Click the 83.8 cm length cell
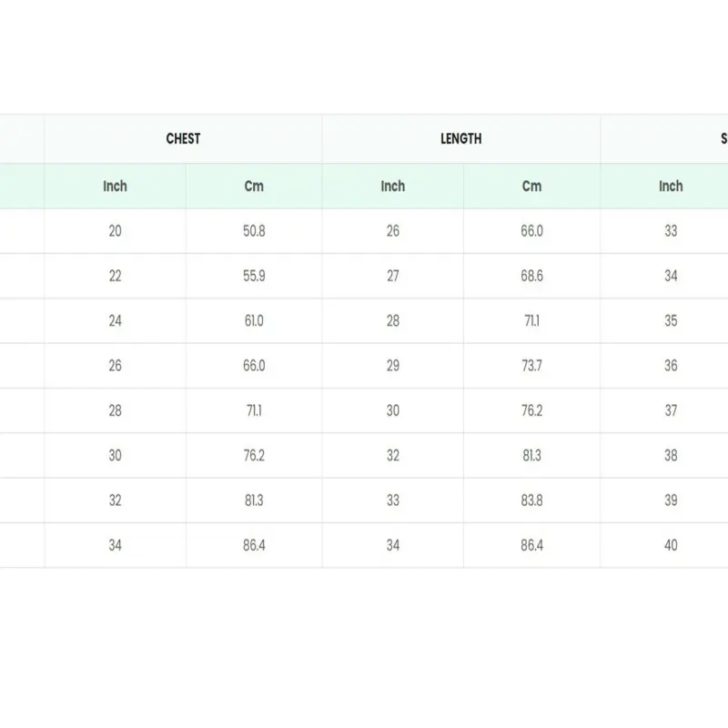 (x=531, y=500)
